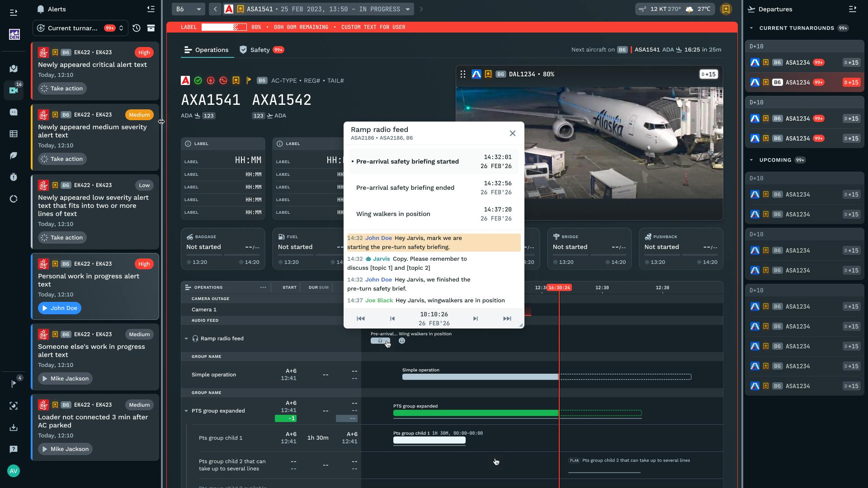The image size is (868, 488).
Task: Open the Pushback status card
Action: pos(681,249)
